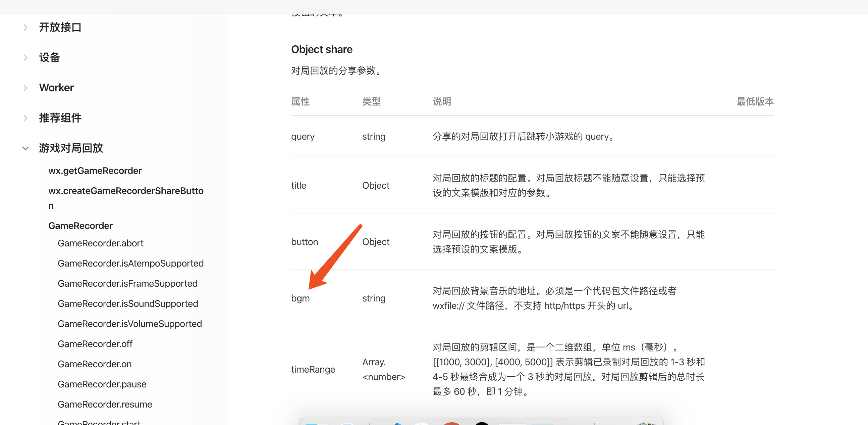
Task: Collapse the 游戏对局回放 section chevron
Action: pos(25,148)
